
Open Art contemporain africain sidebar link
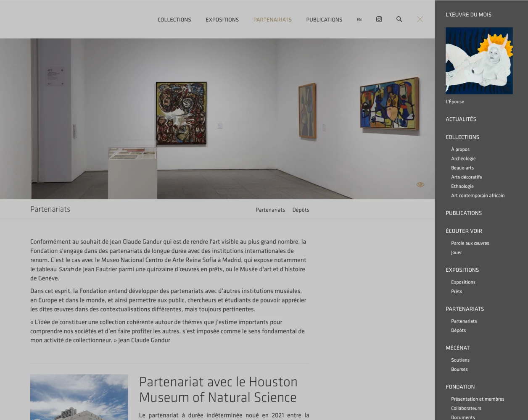(478, 196)
